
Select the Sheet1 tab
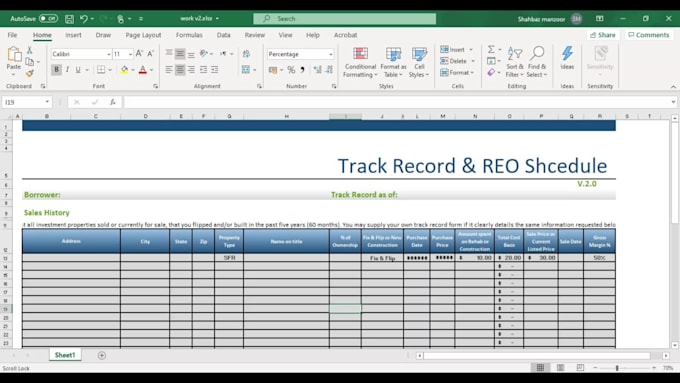click(x=65, y=355)
